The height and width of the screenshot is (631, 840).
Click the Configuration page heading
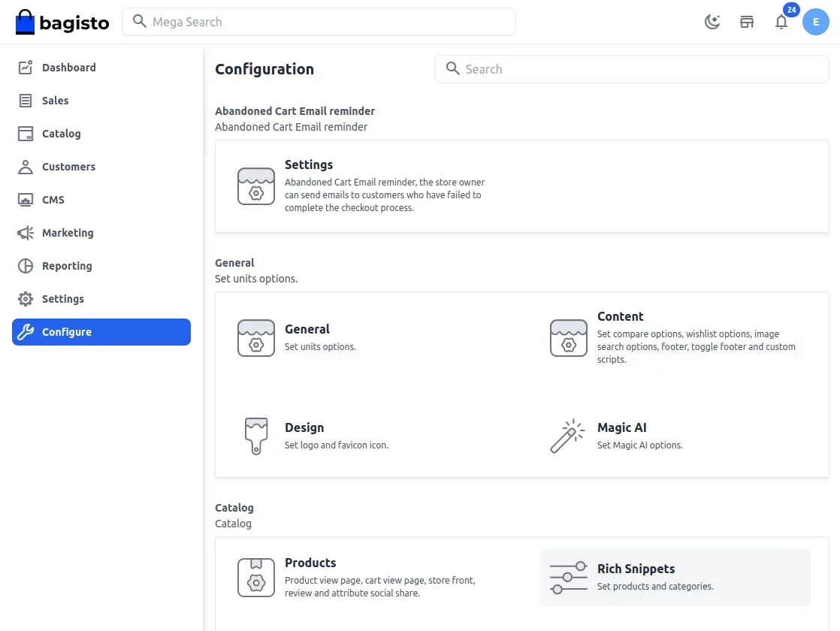point(264,69)
